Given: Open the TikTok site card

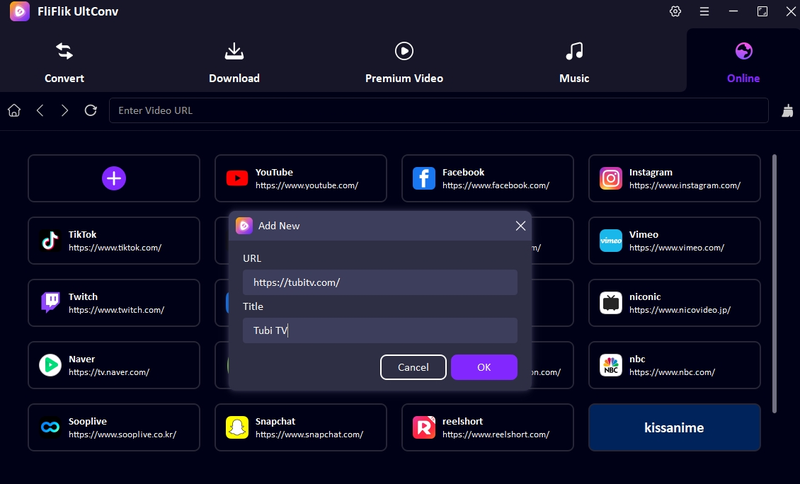Looking at the screenshot, I should [x=114, y=241].
